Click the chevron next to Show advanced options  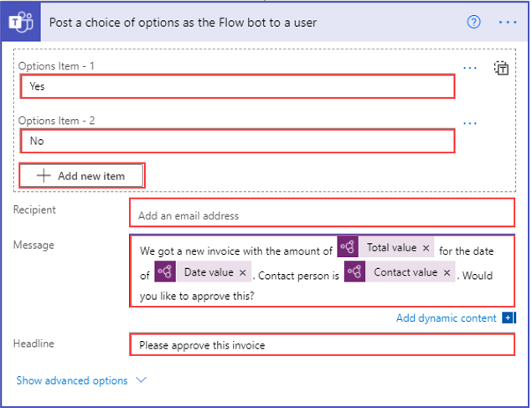pos(141,380)
